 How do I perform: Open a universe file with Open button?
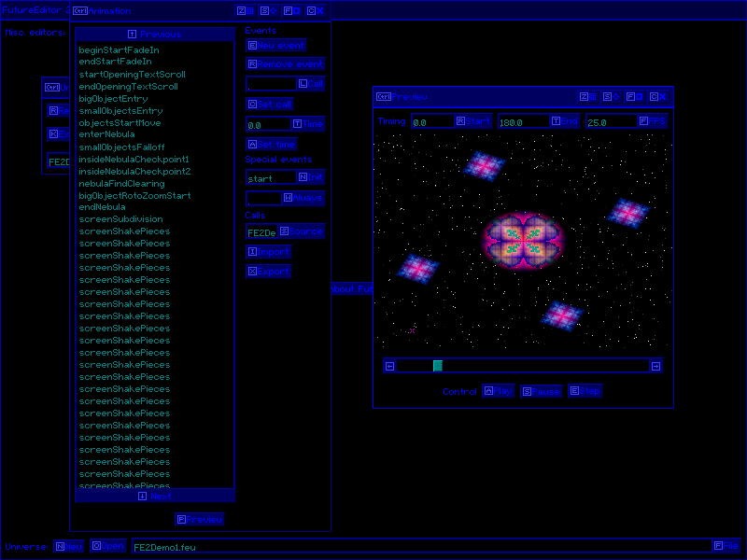tap(107, 546)
